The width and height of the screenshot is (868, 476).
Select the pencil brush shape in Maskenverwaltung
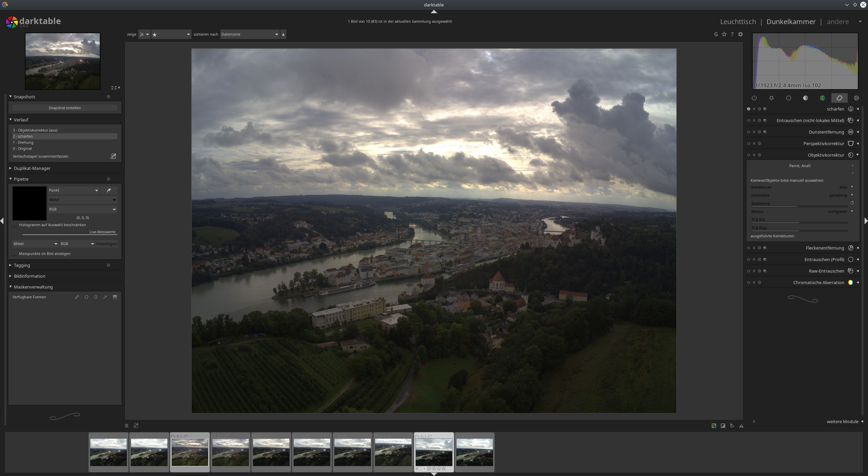77,297
